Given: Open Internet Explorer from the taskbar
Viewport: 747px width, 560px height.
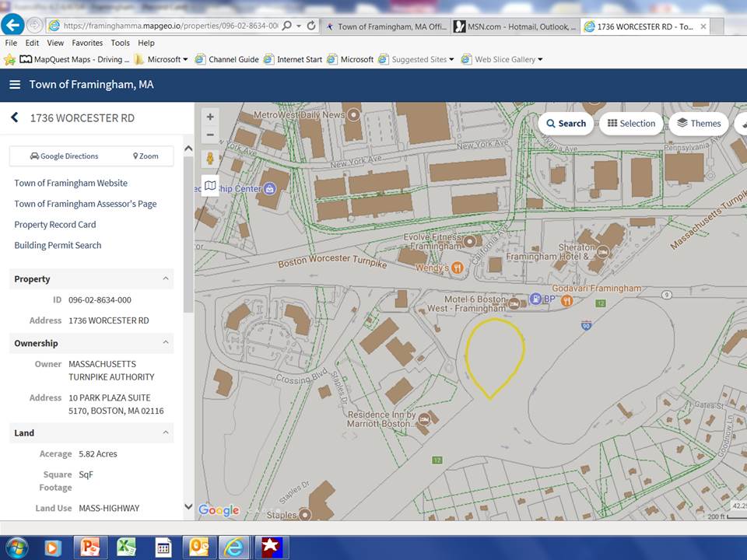Looking at the screenshot, I should [234, 548].
